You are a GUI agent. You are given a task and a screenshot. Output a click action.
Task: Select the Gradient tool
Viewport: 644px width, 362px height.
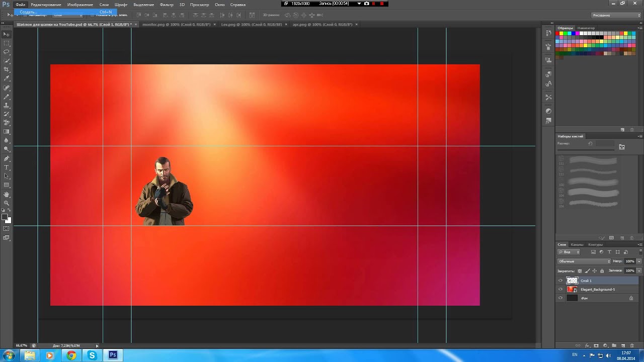click(7, 131)
